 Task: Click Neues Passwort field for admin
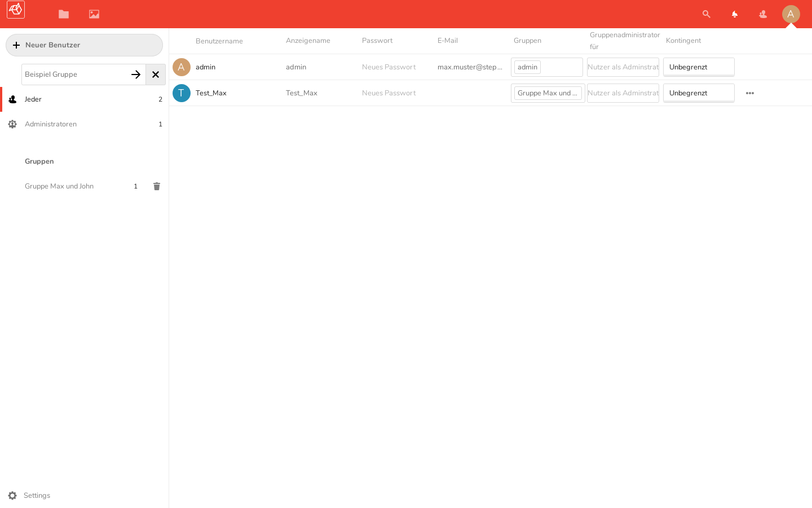[389, 67]
